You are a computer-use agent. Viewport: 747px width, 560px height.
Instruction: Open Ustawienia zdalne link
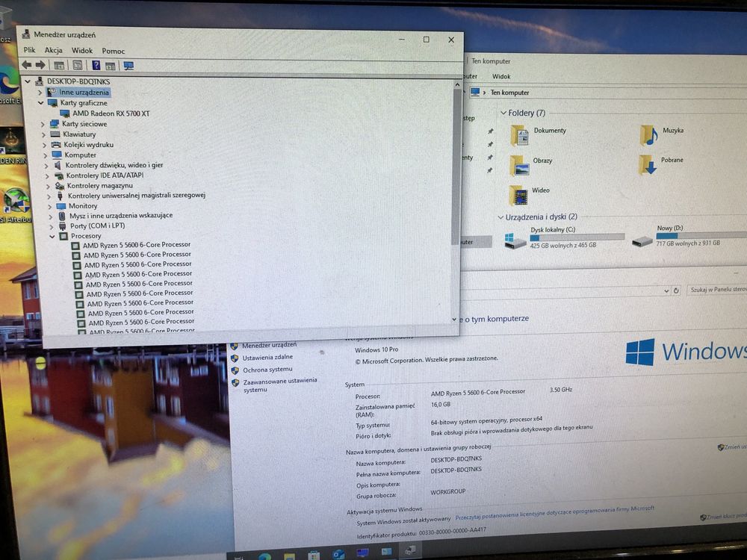[267, 357]
